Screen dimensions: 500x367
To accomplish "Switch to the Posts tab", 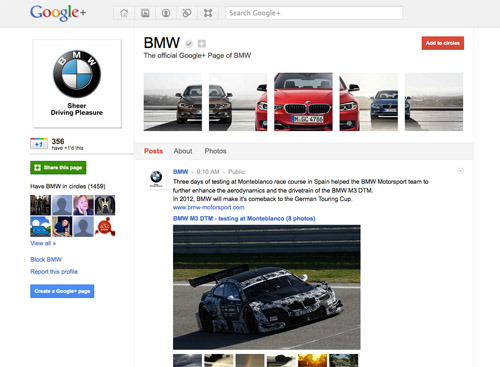I will pos(153,151).
